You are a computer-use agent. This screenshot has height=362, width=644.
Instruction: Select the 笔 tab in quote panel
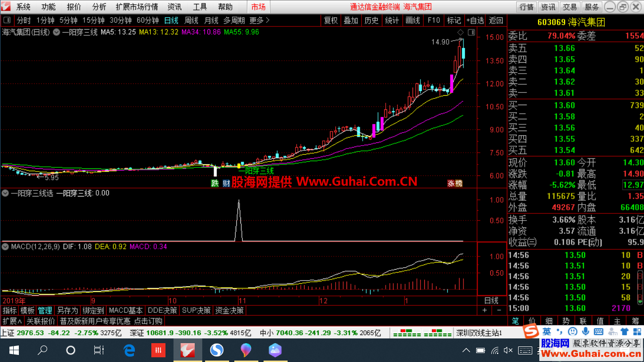[515, 321]
